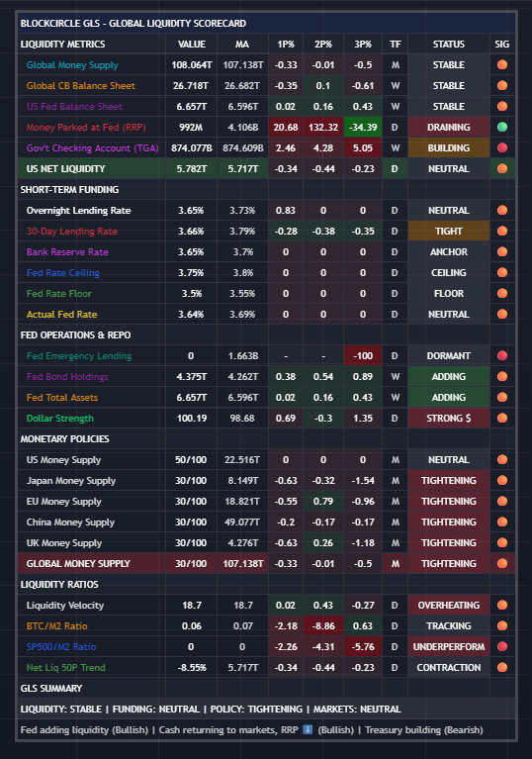532x759 pixels.
Task: Click the red signal dot for Fed Emergency Lending
Action: point(502,356)
